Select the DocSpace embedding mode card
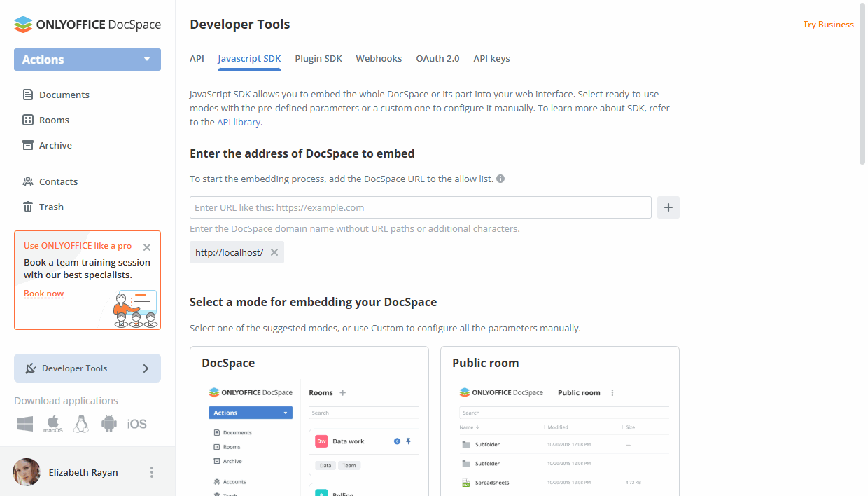The width and height of the screenshot is (868, 496). 309,421
